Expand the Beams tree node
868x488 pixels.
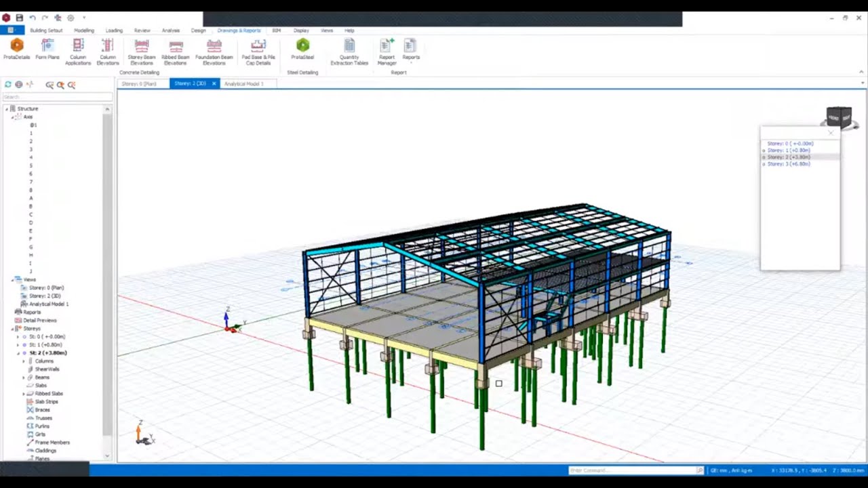pyautogui.click(x=24, y=378)
